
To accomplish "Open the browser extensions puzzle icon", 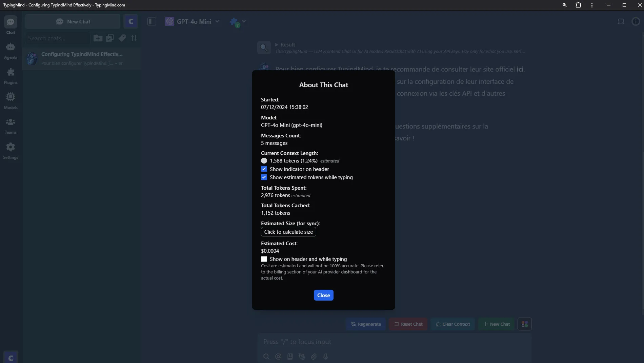I will [578, 5].
